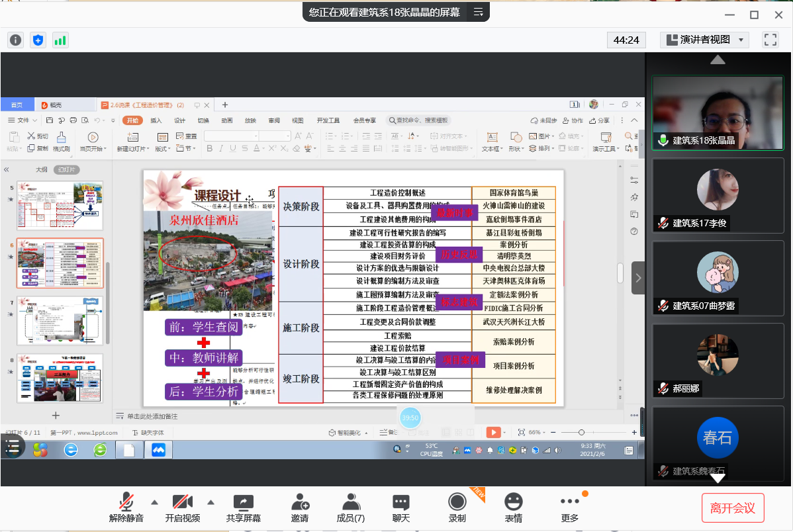The width and height of the screenshot is (793, 532).
Task: Click the blue security shield icon
Action: 38,40
